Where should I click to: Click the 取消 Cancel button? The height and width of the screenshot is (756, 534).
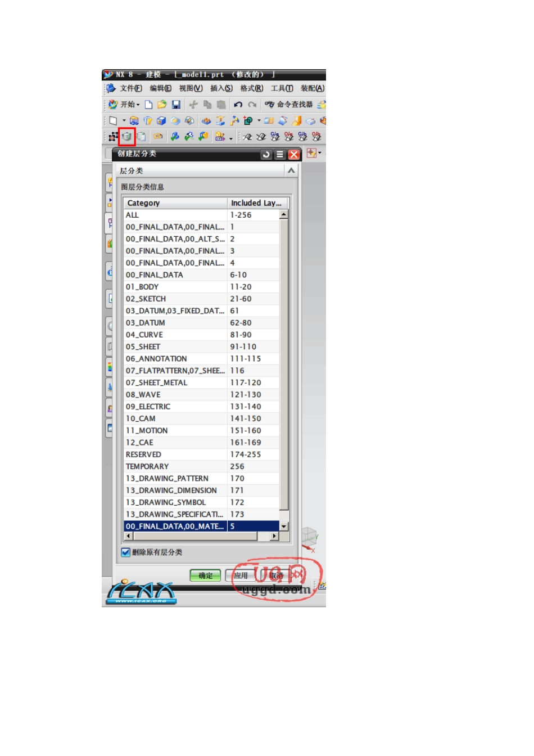(x=276, y=575)
